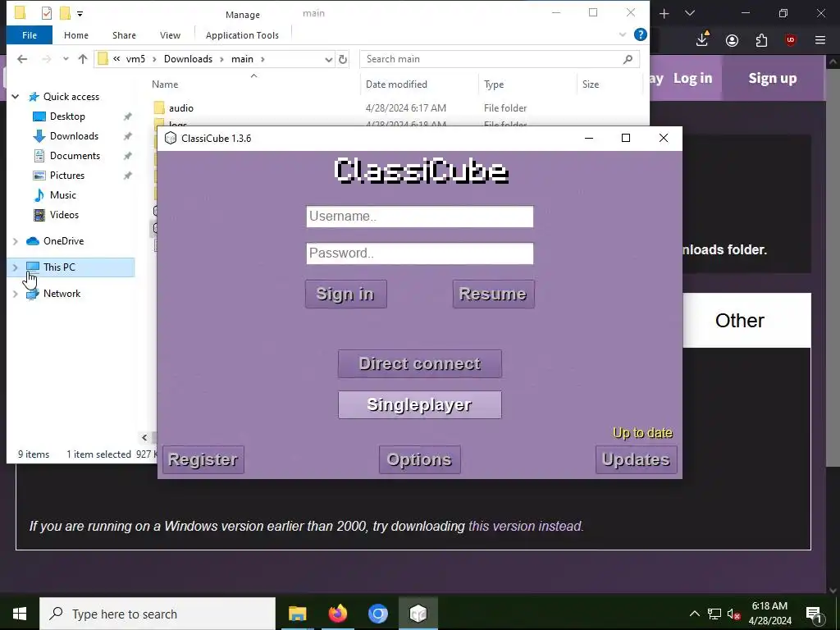Image resolution: width=840 pixels, height=630 pixels.
Task: Open Firefox from the taskbar
Action: (337, 614)
